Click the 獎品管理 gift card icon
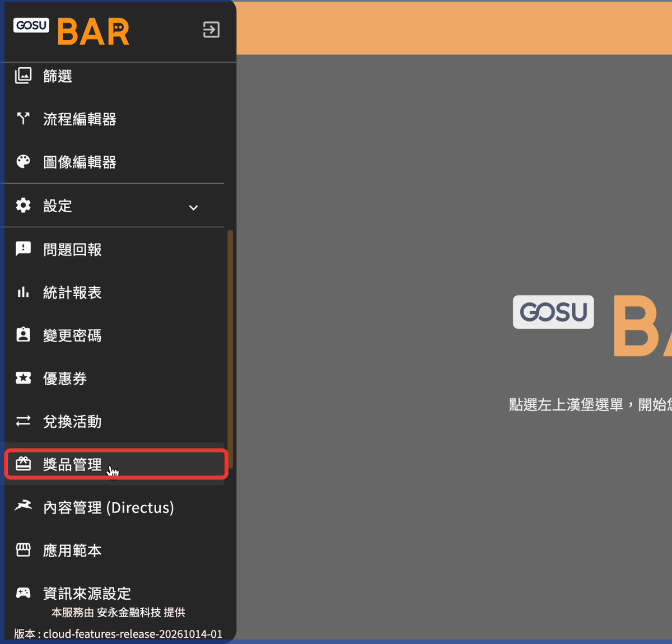The width and height of the screenshot is (672, 644). click(23, 464)
